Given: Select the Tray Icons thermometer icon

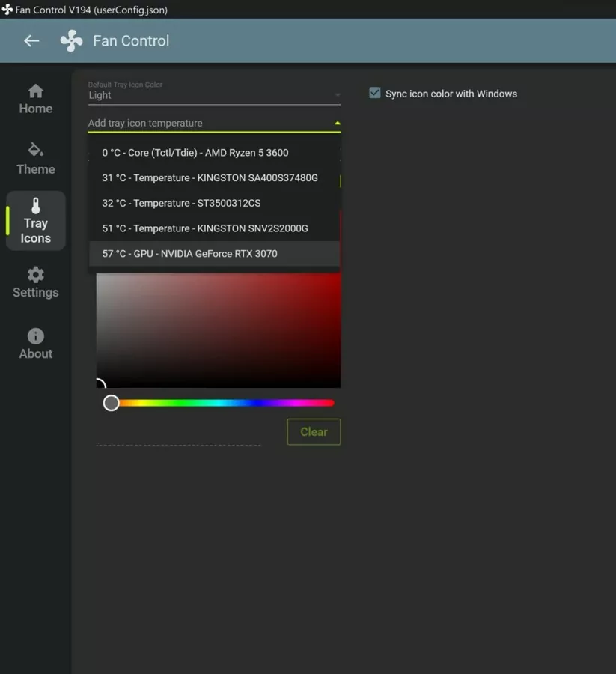Looking at the screenshot, I should click(35, 206).
